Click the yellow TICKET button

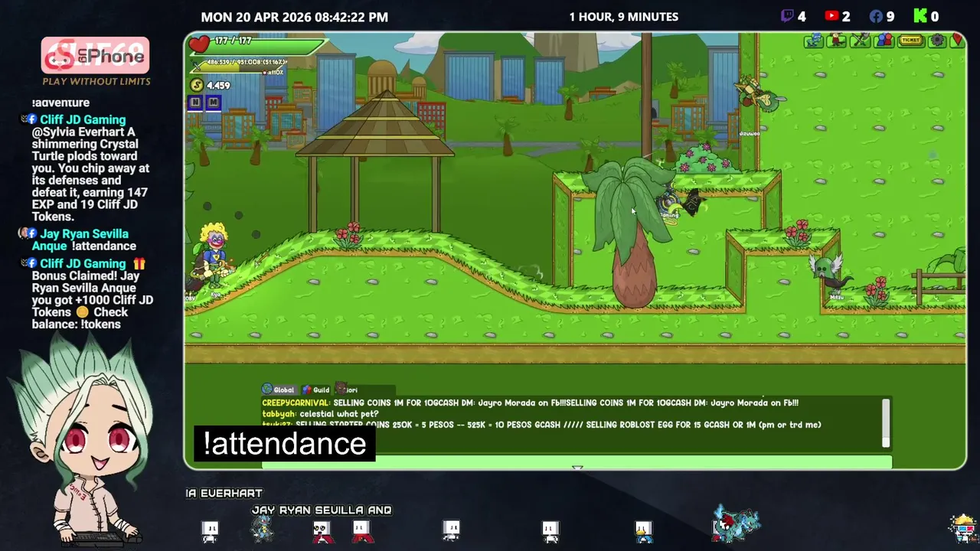click(911, 41)
